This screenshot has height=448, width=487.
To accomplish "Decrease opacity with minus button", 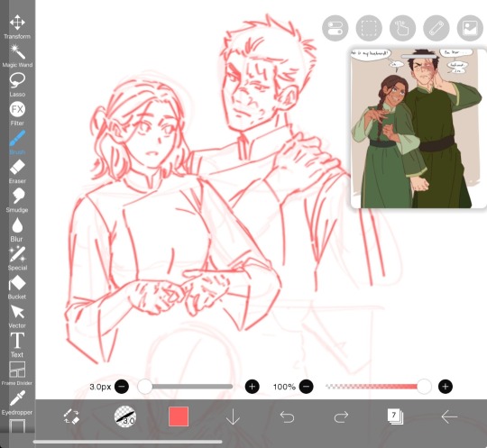I will pyautogui.click(x=307, y=387).
